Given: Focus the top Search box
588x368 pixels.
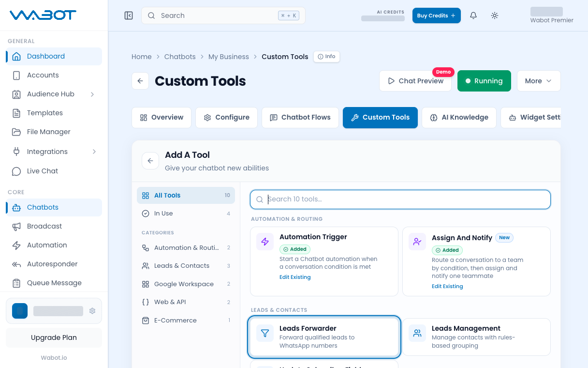Looking at the screenshot, I should (x=223, y=15).
